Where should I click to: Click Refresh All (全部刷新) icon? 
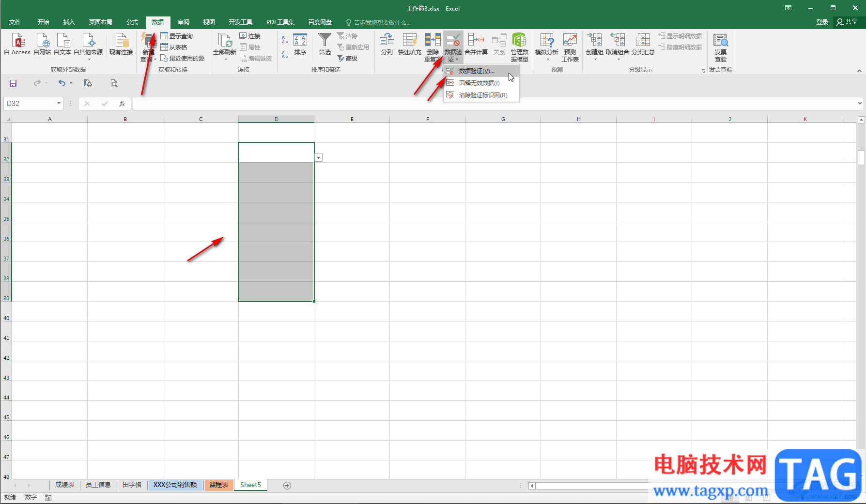click(225, 40)
